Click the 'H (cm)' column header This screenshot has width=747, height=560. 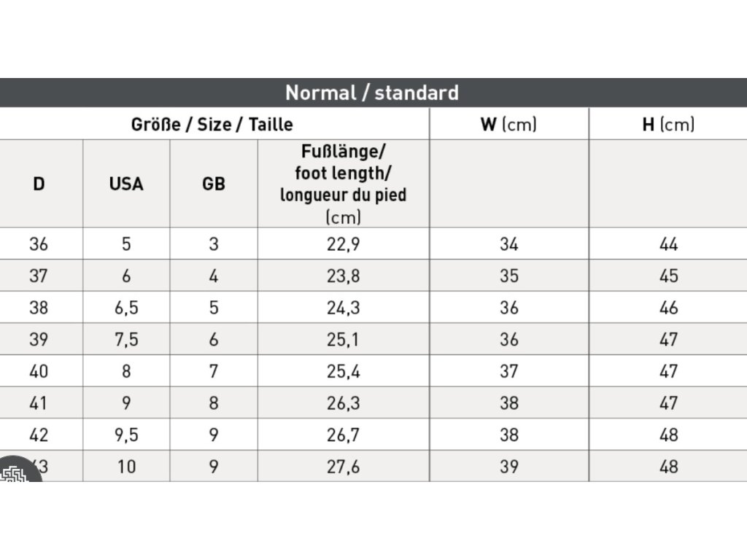point(668,124)
